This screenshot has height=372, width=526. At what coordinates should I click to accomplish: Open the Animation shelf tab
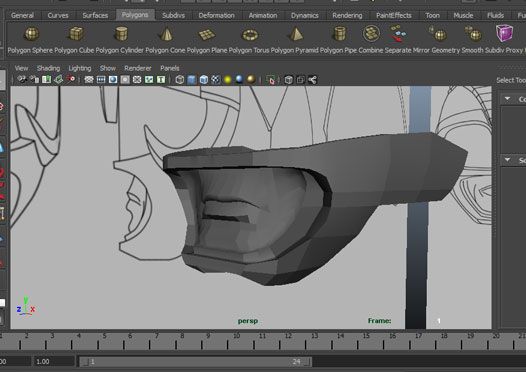click(x=263, y=15)
